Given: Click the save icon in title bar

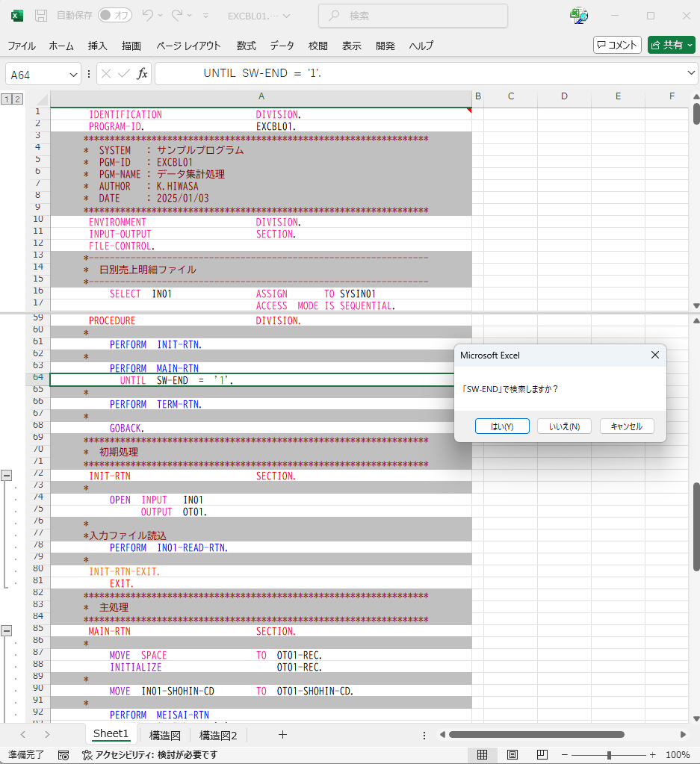Looking at the screenshot, I should point(41,16).
